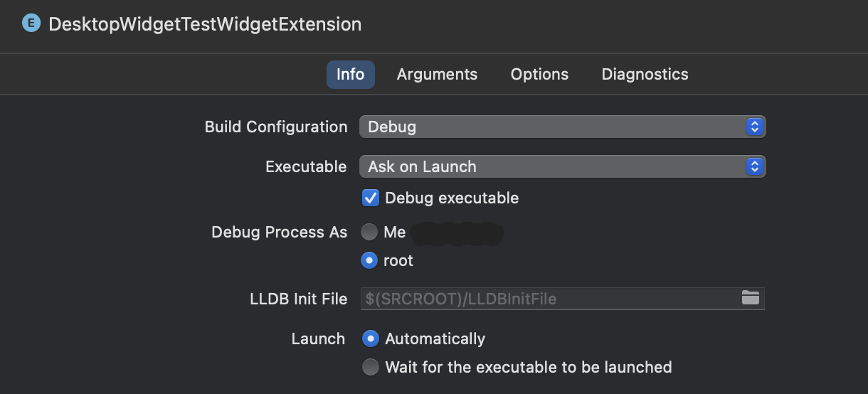Open the LLDB Init File folder browser icon
This screenshot has height=394, width=868.
tap(751, 298)
